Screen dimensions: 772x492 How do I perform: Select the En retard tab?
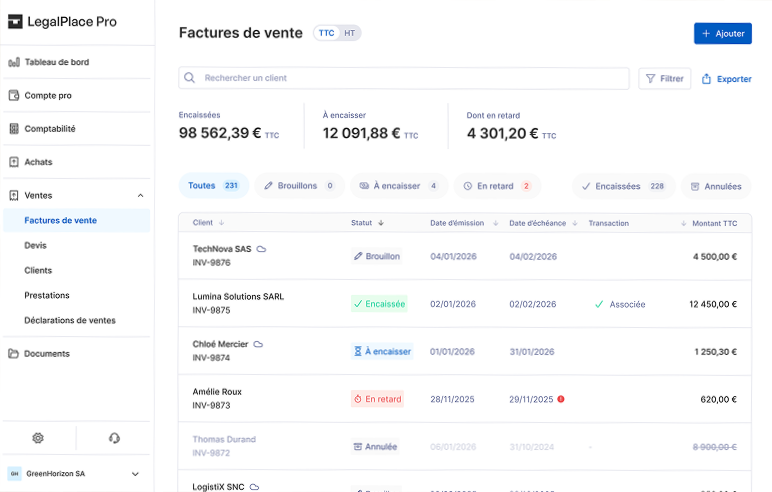coord(497,186)
